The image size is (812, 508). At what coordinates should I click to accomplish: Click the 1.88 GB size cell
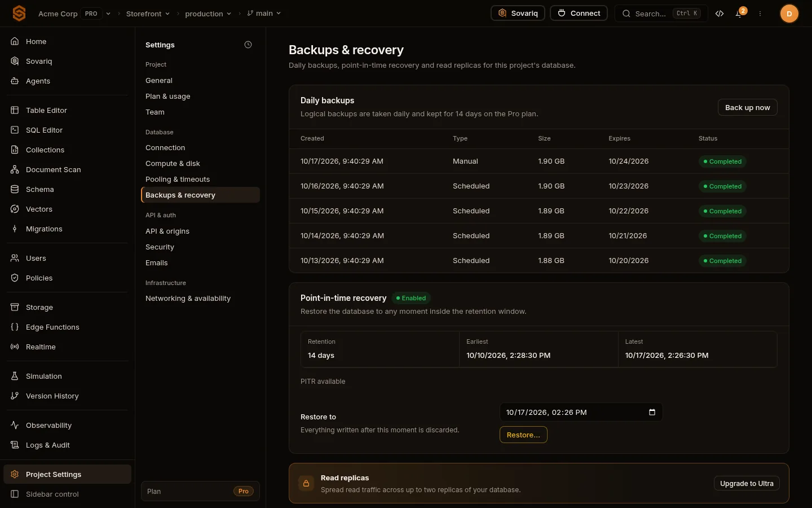coord(551,261)
